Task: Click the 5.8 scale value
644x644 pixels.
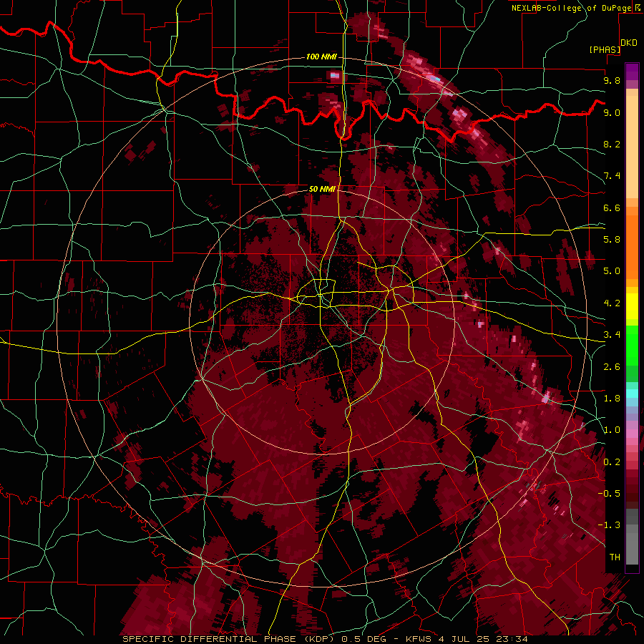Action: coord(612,240)
